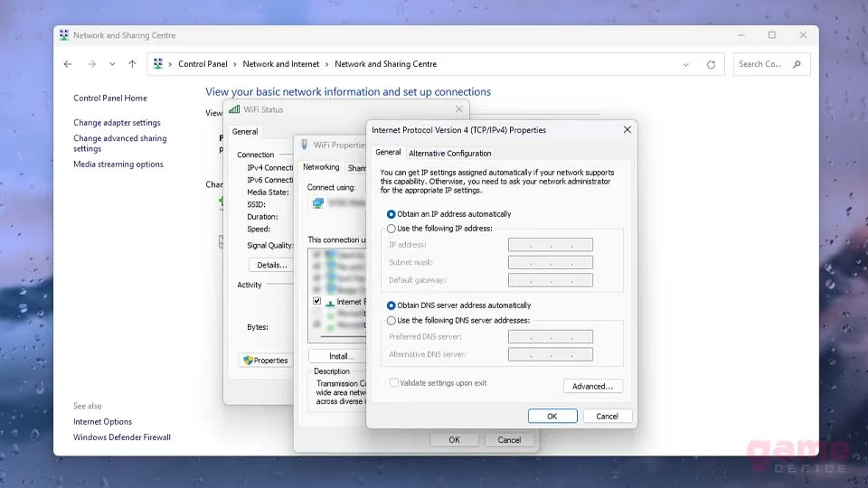Image resolution: width=868 pixels, height=488 pixels.
Task: Click OK in IPv4 Properties dialog
Action: pos(552,416)
